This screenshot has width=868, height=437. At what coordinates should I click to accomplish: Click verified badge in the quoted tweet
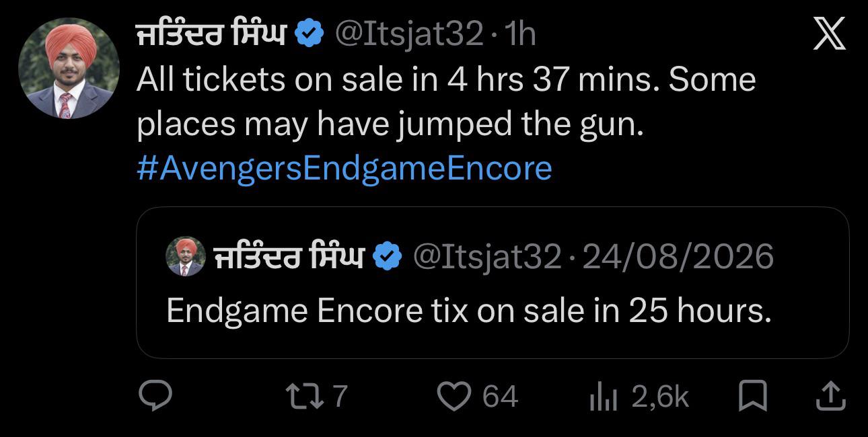point(387,256)
